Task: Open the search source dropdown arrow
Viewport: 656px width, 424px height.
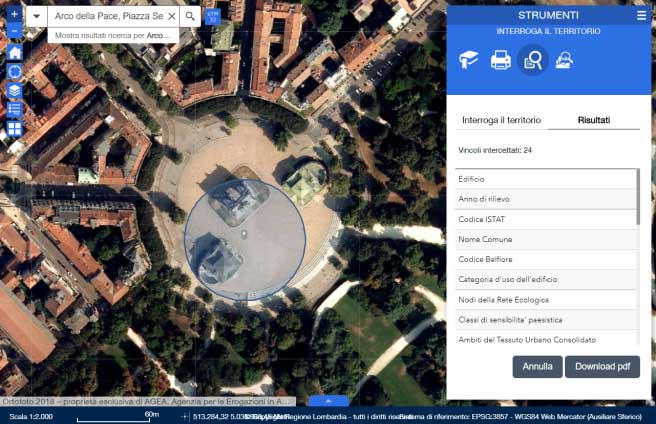Action: (x=37, y=16)
